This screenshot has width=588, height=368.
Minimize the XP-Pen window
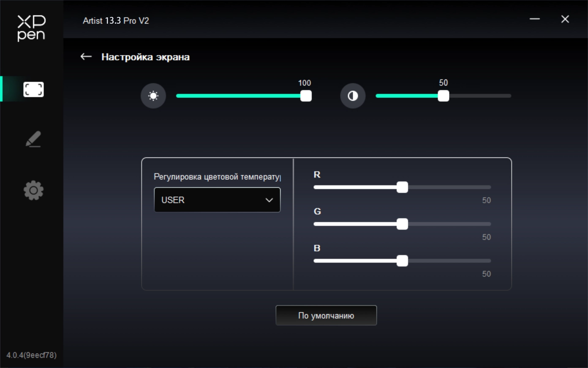[x=535, y=19]
